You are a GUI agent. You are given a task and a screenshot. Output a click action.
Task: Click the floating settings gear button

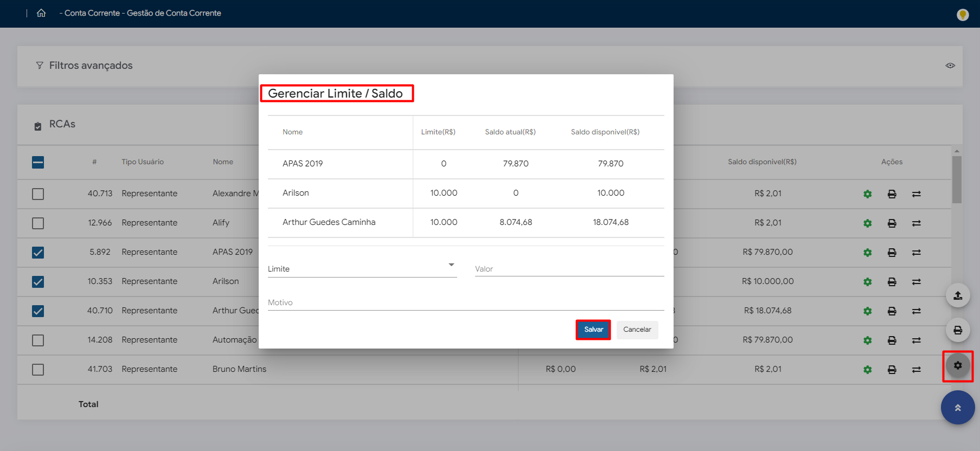point(958,366)
